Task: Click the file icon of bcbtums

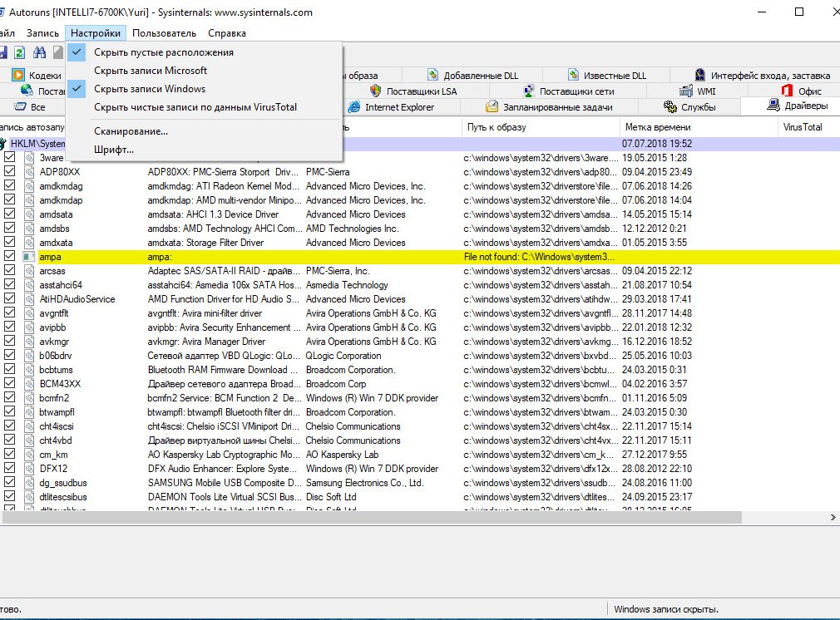Action: point(29,370)
